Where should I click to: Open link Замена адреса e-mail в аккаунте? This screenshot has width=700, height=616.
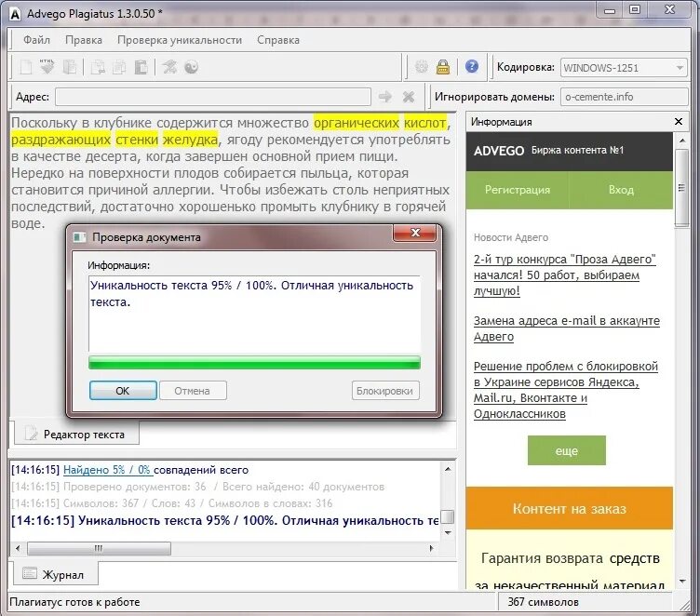[567, 328]
